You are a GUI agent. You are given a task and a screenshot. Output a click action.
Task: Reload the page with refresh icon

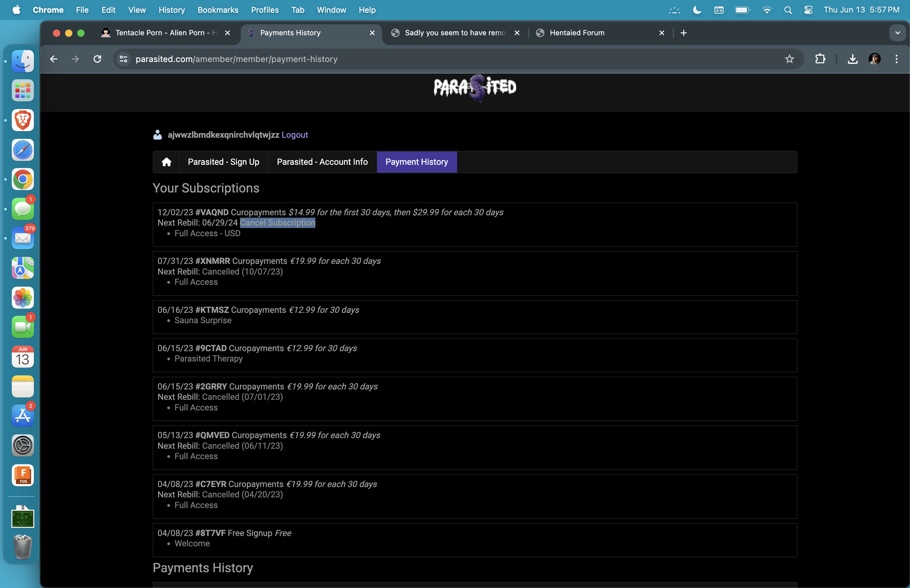(x=97, y=59)
